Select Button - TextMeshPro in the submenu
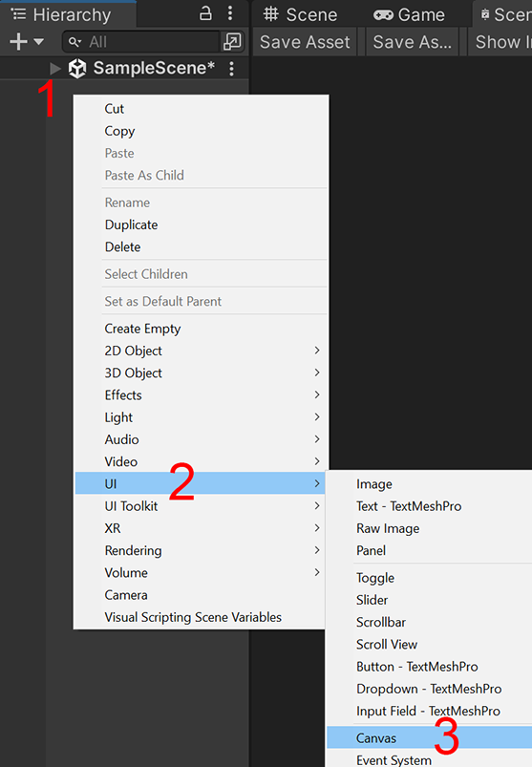The width and height of the screenshot is (532, 767). tap(417, 667)
